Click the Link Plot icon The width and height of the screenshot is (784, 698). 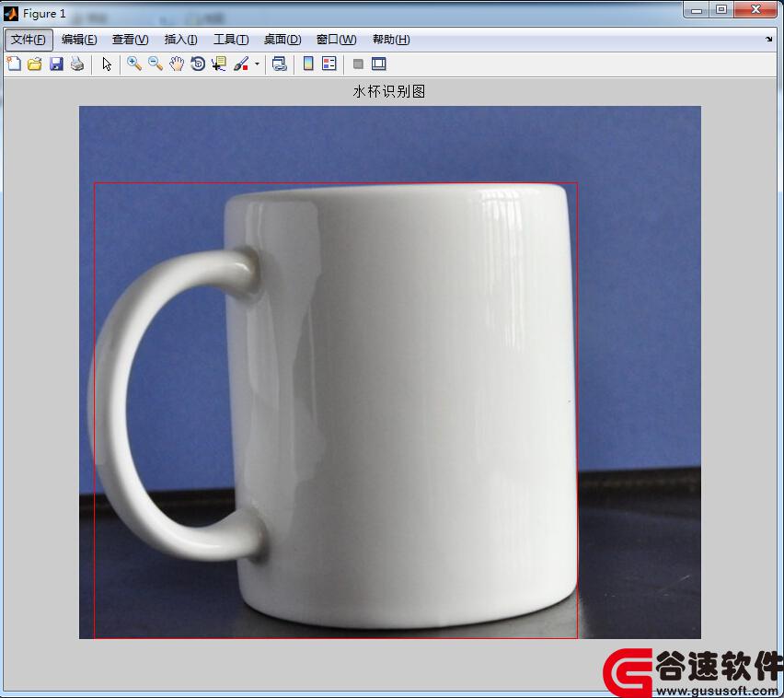pos(280,64)
